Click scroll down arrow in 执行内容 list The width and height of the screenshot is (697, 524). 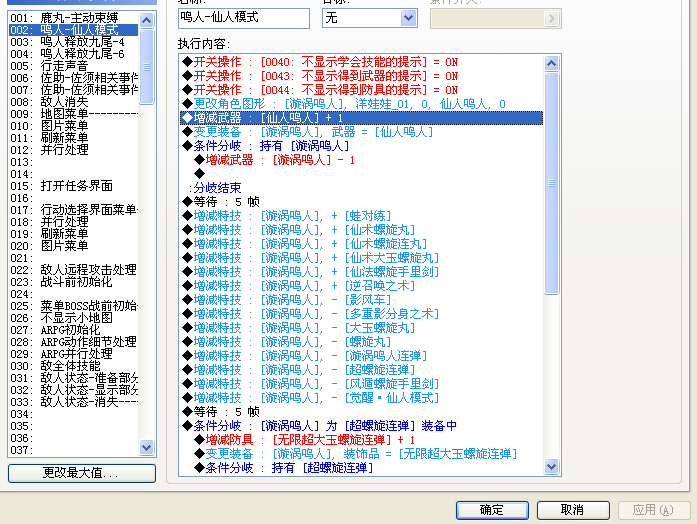click(551, 467)
